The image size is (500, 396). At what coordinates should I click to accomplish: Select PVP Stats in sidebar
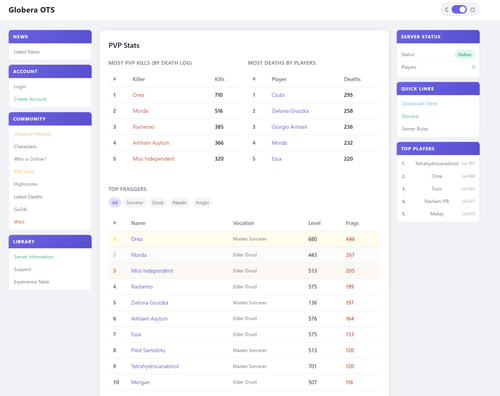(x=24, y=172)
